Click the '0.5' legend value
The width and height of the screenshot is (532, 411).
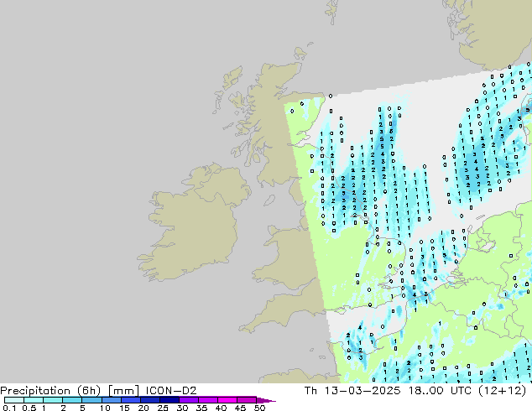[29, 408]
